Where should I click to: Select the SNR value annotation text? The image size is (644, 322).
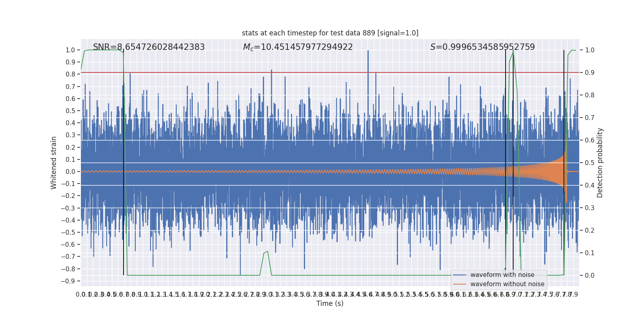[x=149, y=47]
